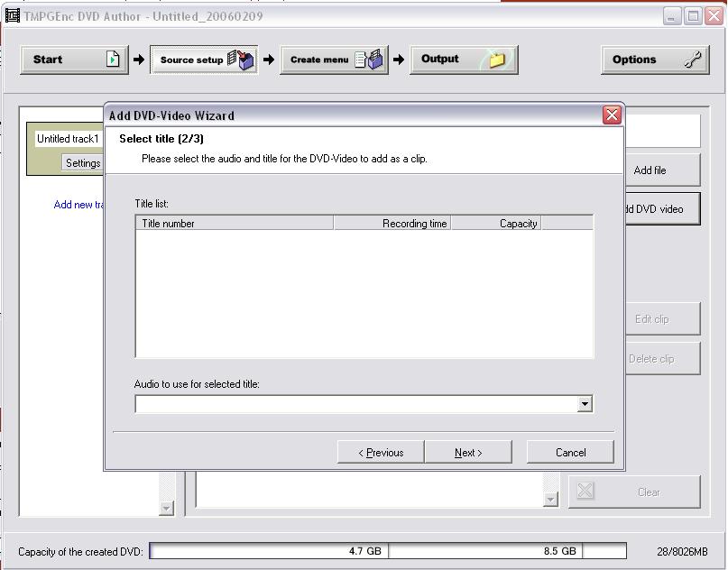Image resolution: width=728 pixels, height=570 pixels.
Task: Click the 4.7 GB capacity bar segment
Action: 269,551
